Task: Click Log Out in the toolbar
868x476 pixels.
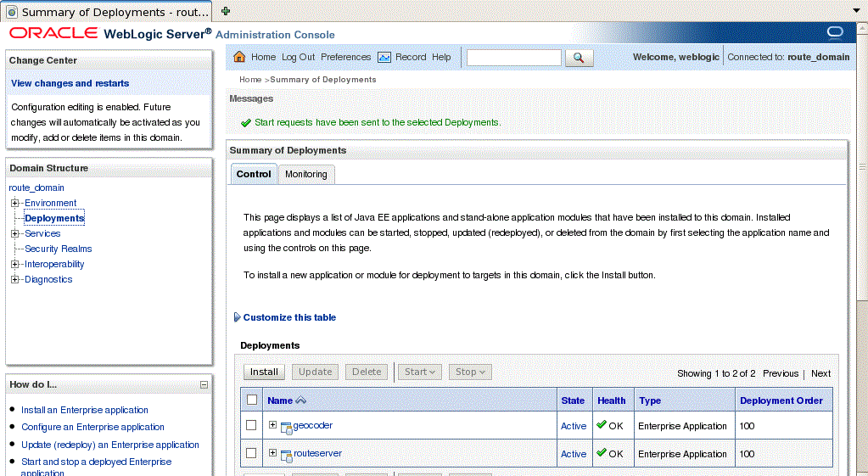Action: tap(299, 57)
